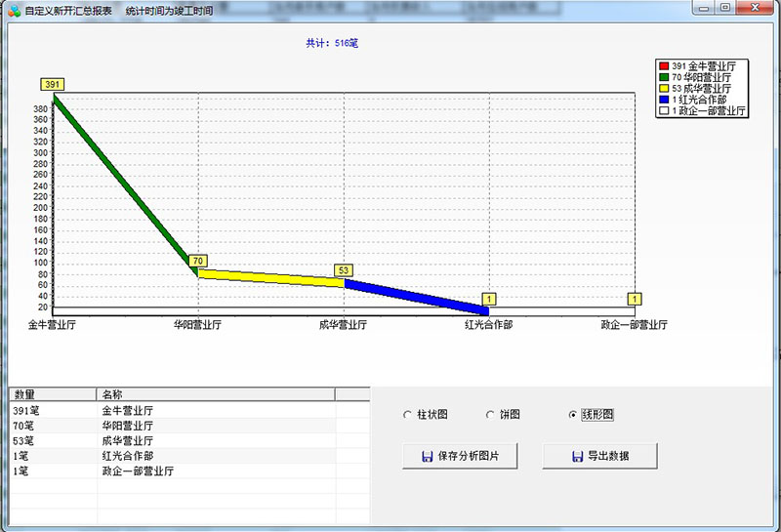Viewport: 781px width, 532px height.
Task: Click the 保存分析图片 button
Action: (460, 456)
